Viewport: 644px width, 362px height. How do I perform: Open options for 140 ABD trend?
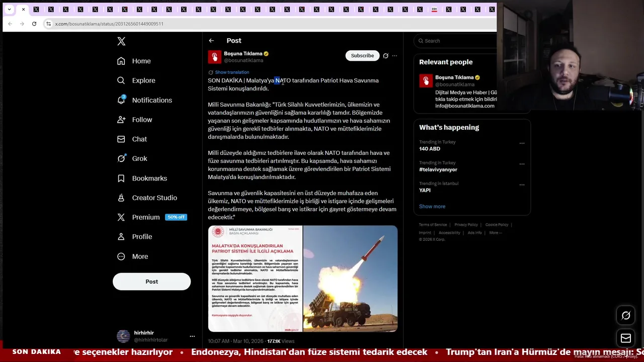click(x=522, y=143)
